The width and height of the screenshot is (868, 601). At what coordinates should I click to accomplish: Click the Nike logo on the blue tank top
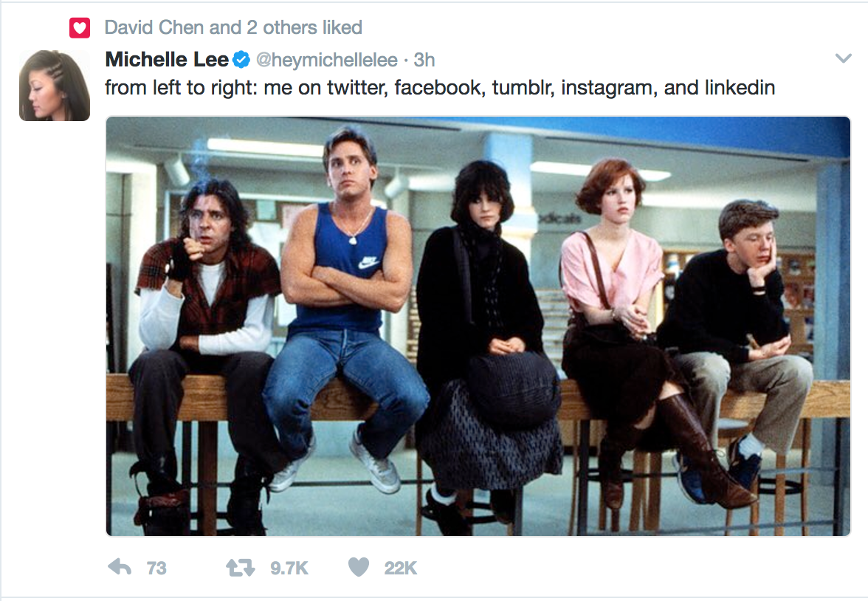pos(368,263)
